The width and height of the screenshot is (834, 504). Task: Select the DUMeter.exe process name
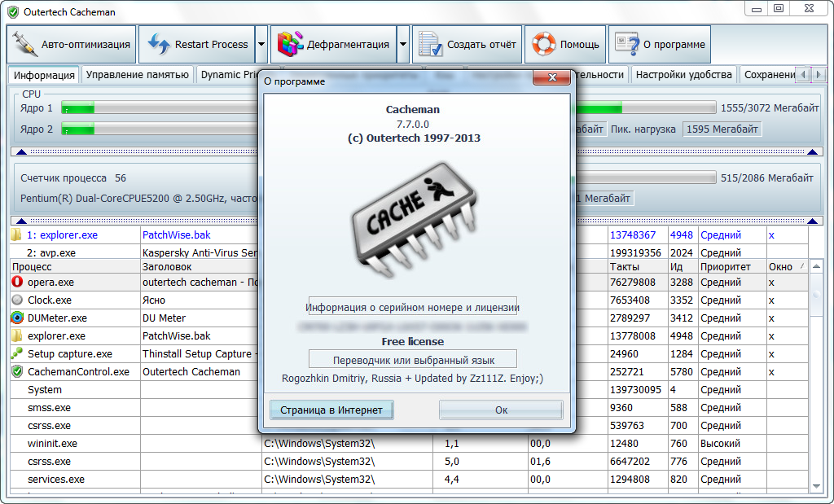pyautogui.click(x=58, y=318)
